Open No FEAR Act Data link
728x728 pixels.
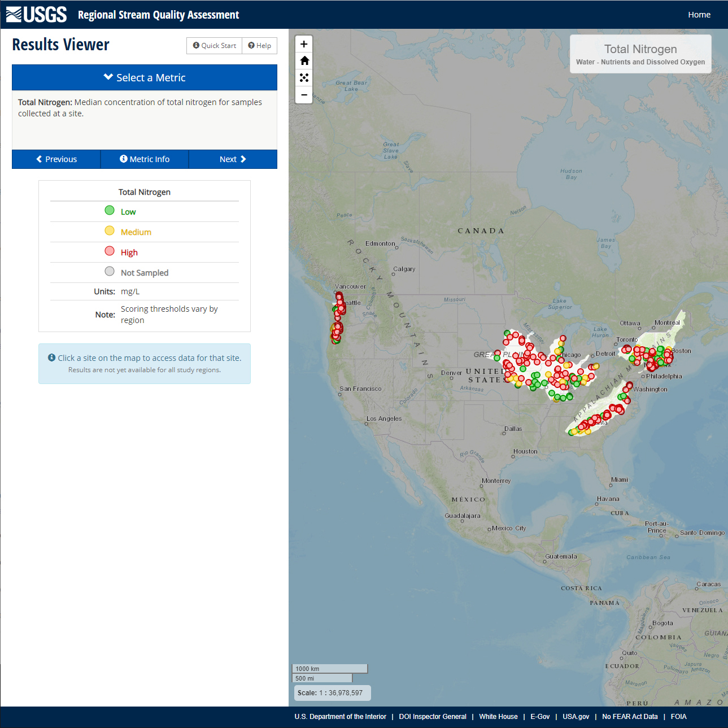pyautogui.click(x=630, y=717)
